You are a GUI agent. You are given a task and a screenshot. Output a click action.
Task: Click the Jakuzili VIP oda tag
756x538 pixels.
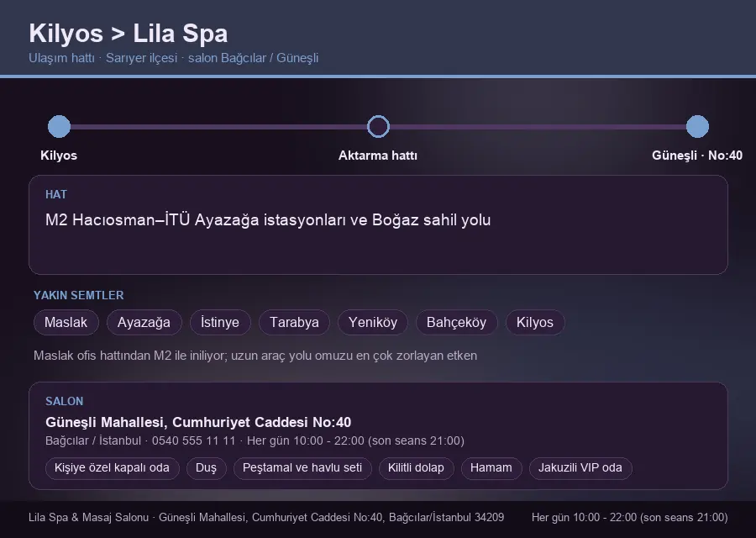click(580, 468)
